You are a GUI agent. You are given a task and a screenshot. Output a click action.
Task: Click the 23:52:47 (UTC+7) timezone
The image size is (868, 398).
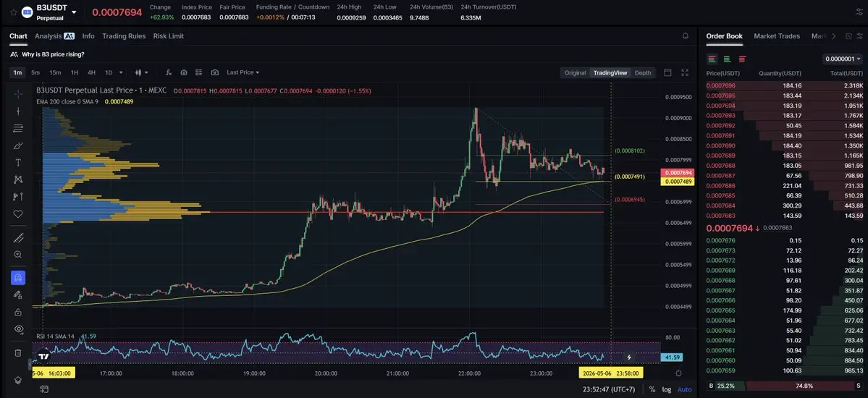[x=609, y=389]
